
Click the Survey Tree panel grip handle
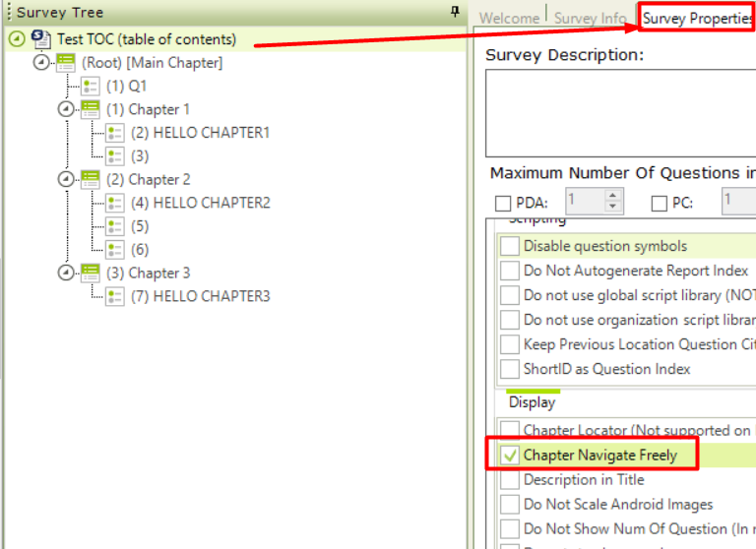(x=9, y=12)
